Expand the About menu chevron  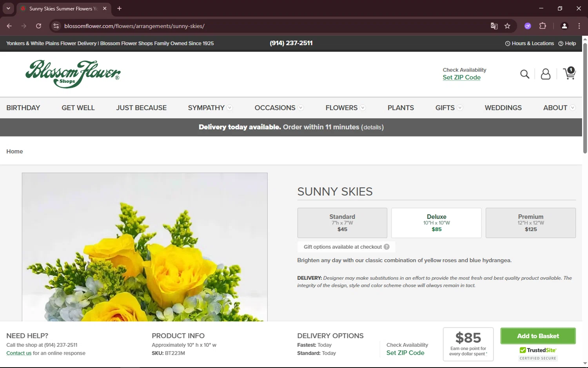tap(573, 107)
